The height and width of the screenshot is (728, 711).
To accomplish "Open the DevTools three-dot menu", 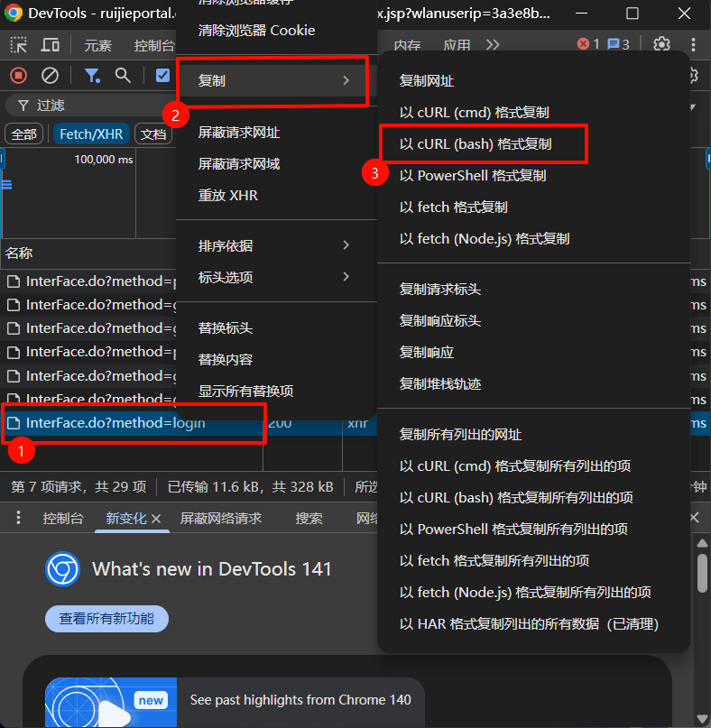I will (x=693, y=45).
